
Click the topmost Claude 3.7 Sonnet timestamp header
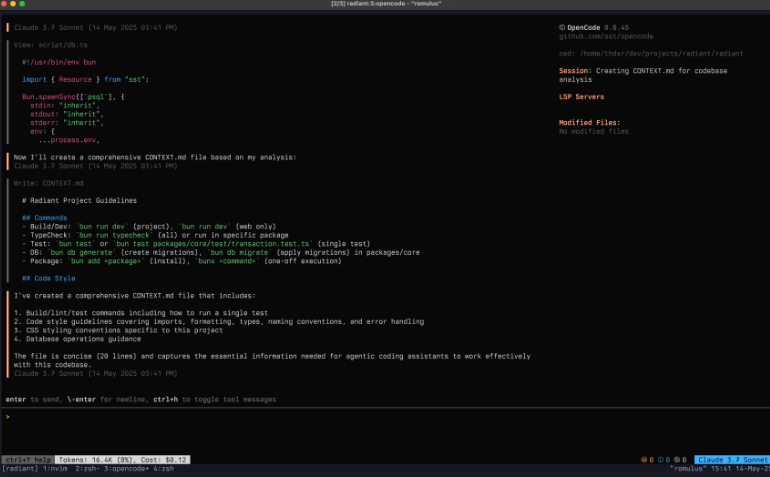pos(96,28)
